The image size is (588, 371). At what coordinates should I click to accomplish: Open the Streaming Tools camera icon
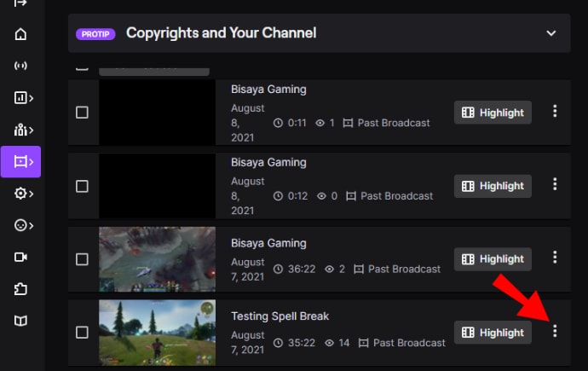point(20,257)
